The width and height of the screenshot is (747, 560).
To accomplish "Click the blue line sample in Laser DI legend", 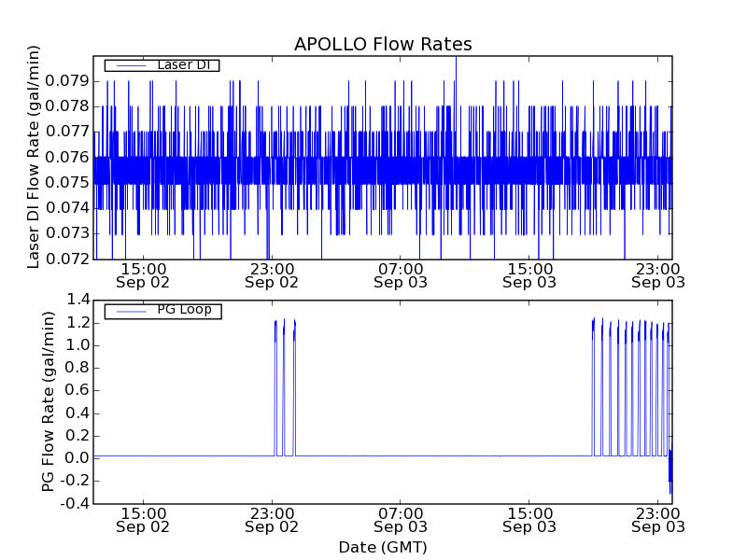I will click(x=129, y=65).
